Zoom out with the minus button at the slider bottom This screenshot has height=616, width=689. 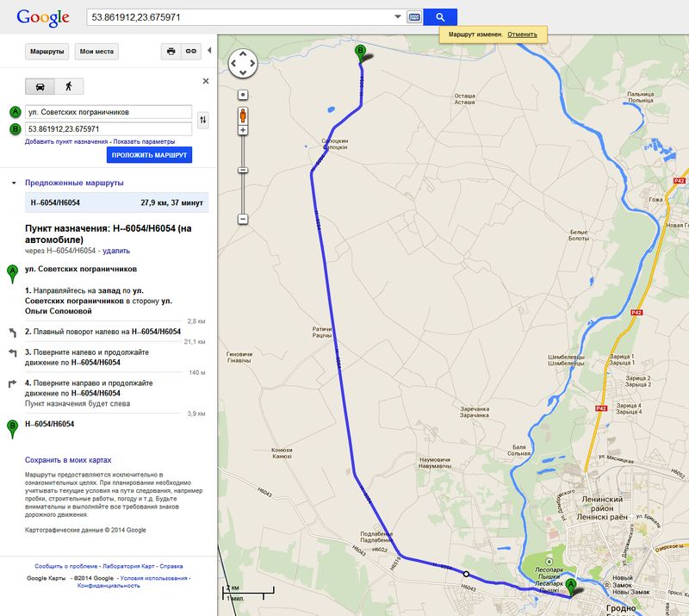point(244,220)
